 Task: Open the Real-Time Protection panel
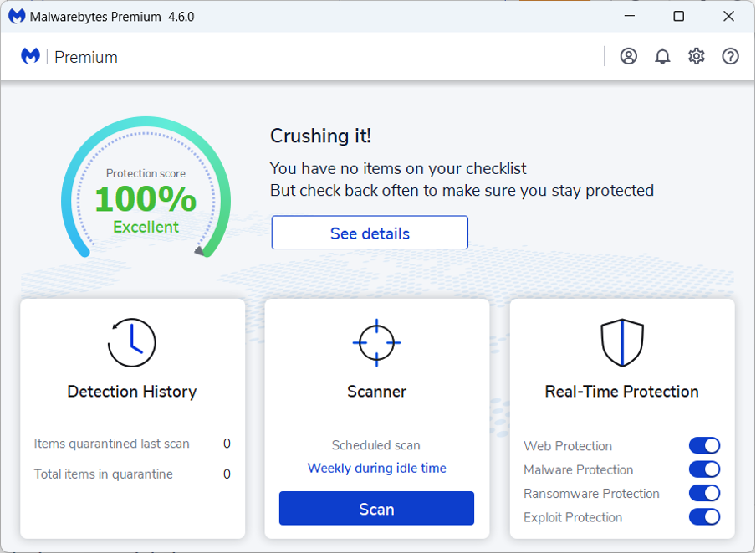coord(621,391)
